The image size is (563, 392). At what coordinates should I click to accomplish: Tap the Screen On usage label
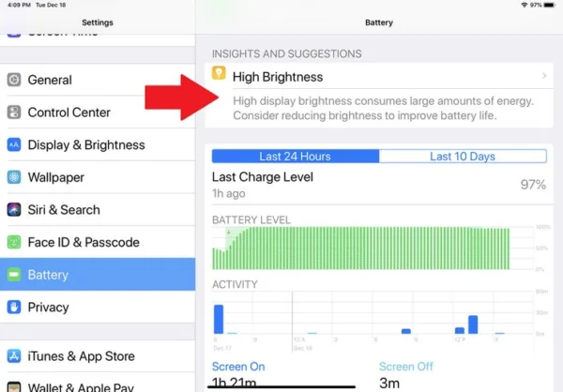tap(238, 367)
